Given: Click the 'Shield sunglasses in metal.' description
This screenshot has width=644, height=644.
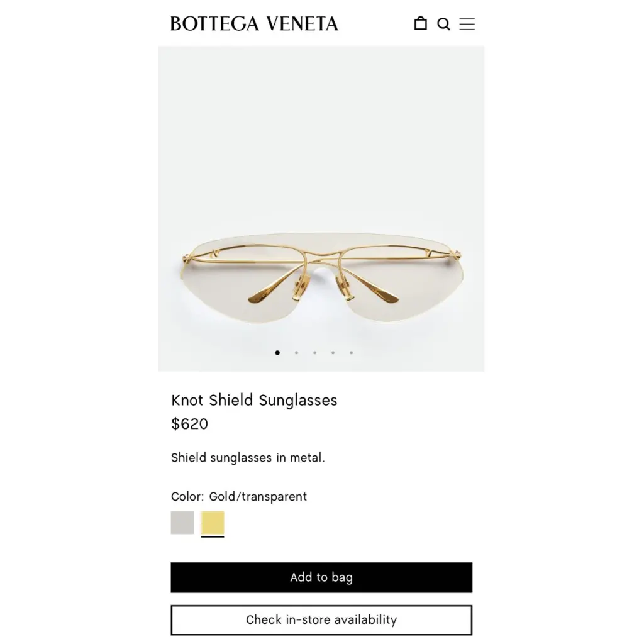Looking at the screenshot, I should coord(248,458).
